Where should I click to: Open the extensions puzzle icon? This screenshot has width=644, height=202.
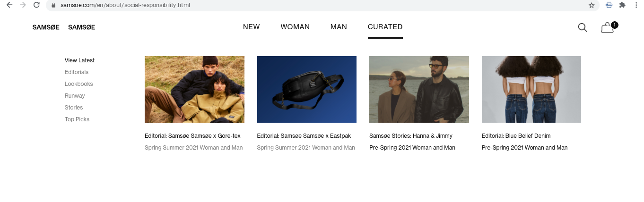tap(622, 5)
